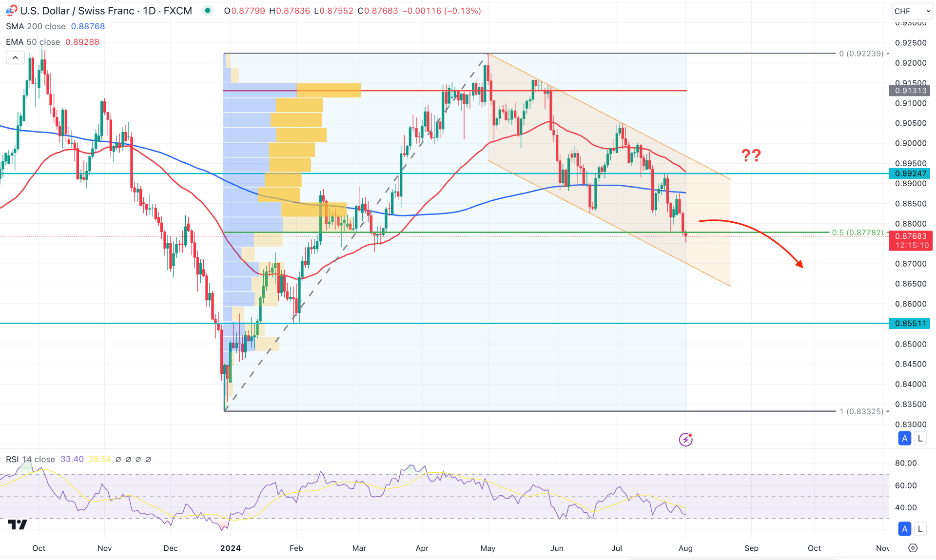This screenshot has width=936, height=560.
Task: Select the RSI 14 close indicator legend
Action: 30,459
